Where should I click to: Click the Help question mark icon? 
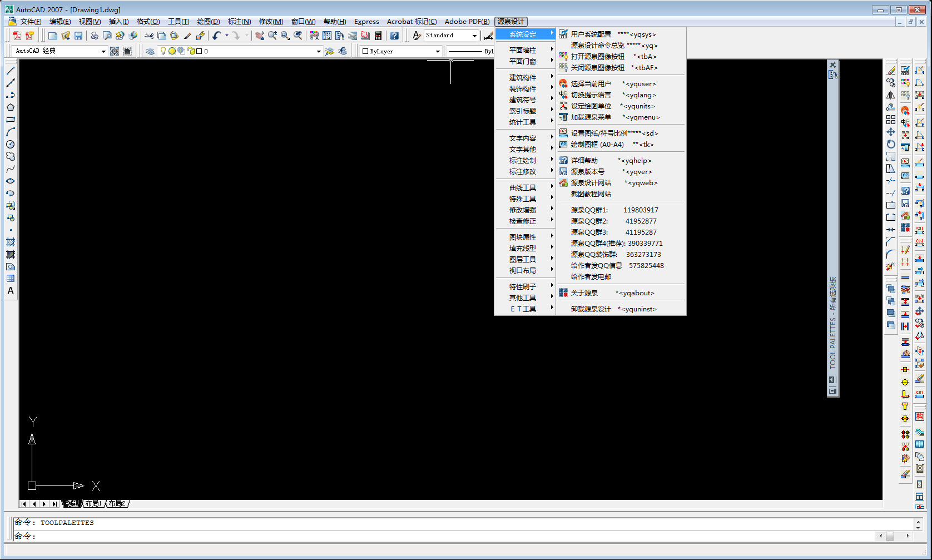pos(394,36)
